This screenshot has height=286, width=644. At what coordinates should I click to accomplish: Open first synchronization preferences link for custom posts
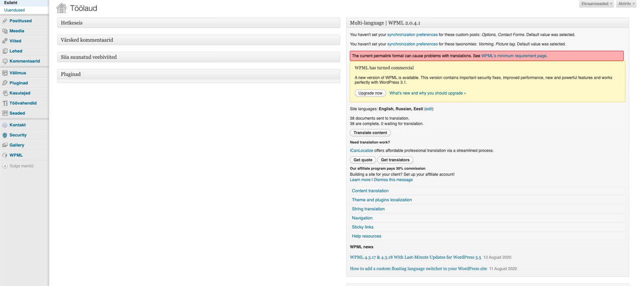(x=412, y=35)
